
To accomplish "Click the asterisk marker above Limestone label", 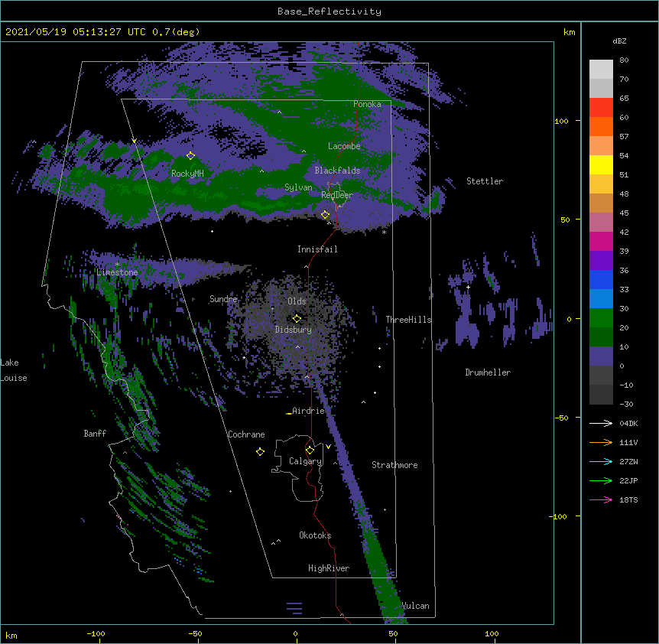I will [x=117, y=264].
